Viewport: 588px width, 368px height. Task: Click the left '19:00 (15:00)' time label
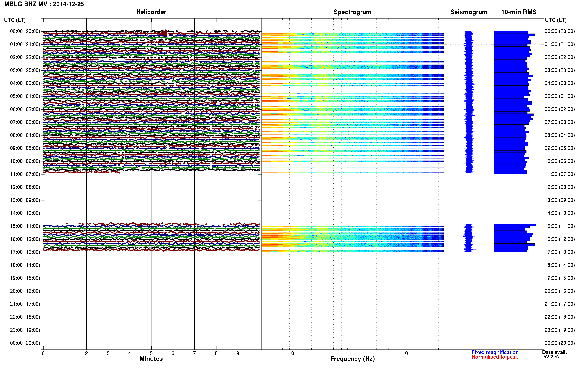(25, 278)
